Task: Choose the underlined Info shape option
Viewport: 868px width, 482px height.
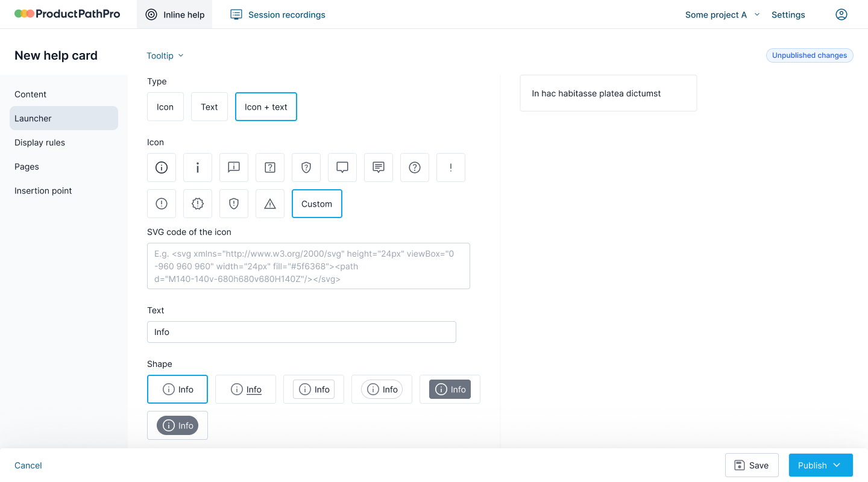Action: point(245,389)
